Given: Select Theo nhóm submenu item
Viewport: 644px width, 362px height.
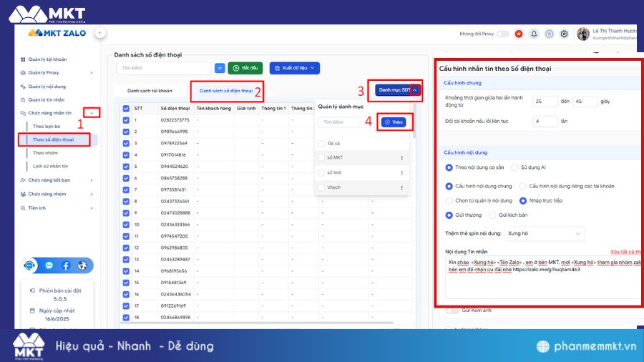Looking at the screenshot, I should point(45,152).
